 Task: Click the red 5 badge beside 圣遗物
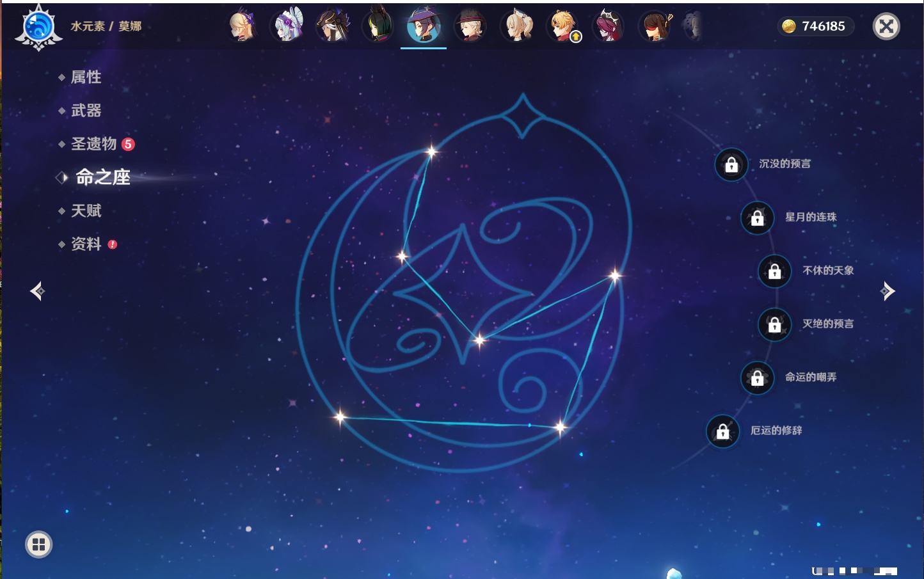click(128, 144)
